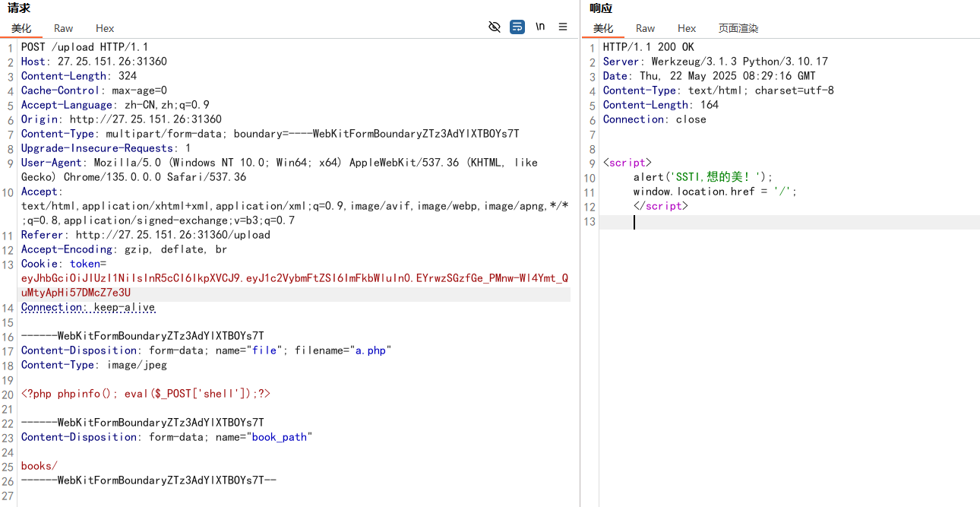Image resolution: width=980 pixels, height=507 pixels.
Task: Click the Server: Werkzeug response header
Action: [716, 62]
